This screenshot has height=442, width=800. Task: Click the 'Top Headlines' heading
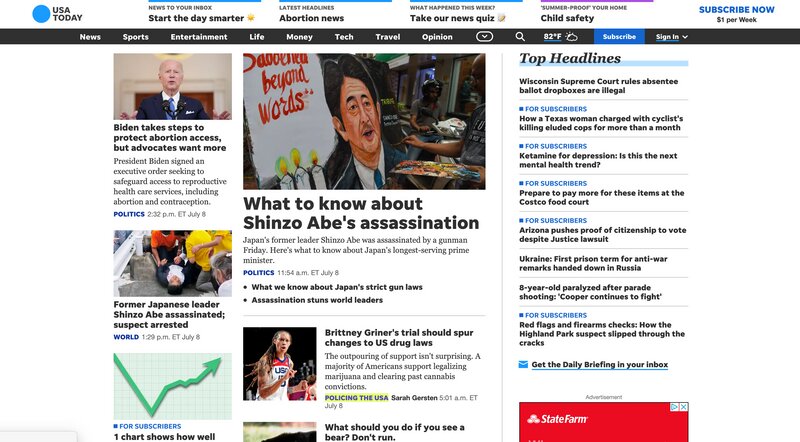point(570,59)
